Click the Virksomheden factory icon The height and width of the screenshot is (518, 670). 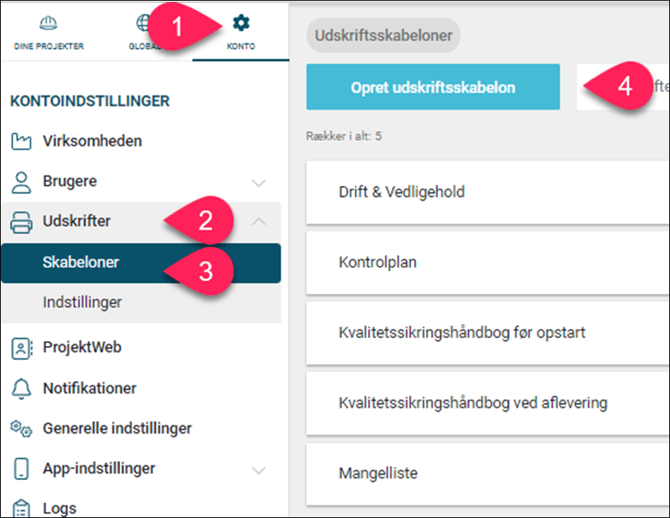click(21, 141)
